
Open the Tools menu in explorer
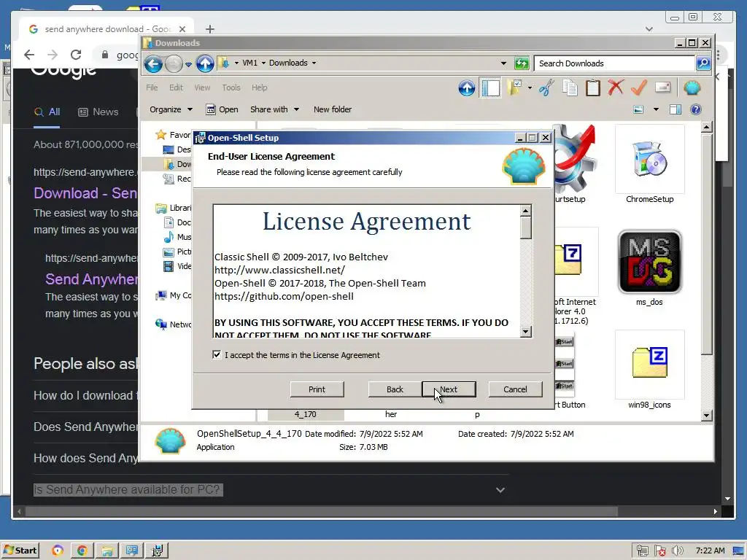click(x=231, y=87)
